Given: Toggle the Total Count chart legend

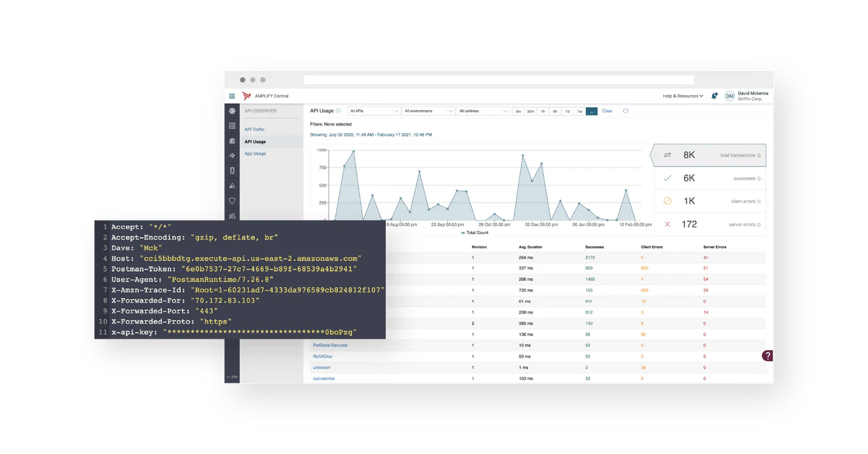Looking at the screenshot, I should (475, 232).
